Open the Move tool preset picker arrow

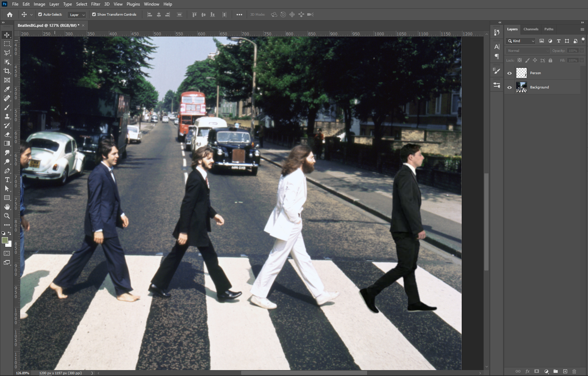31,15
